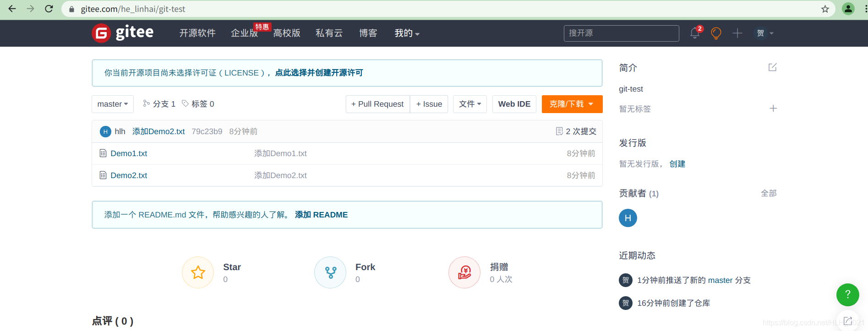Expand the 我的 menu
This screenshot has height=331, width=868.
(407, 33)
